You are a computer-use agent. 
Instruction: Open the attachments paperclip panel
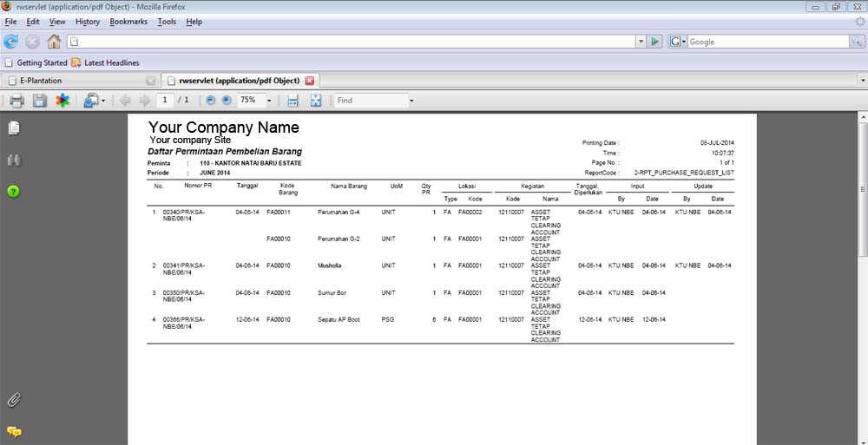[x=14, y=400]
